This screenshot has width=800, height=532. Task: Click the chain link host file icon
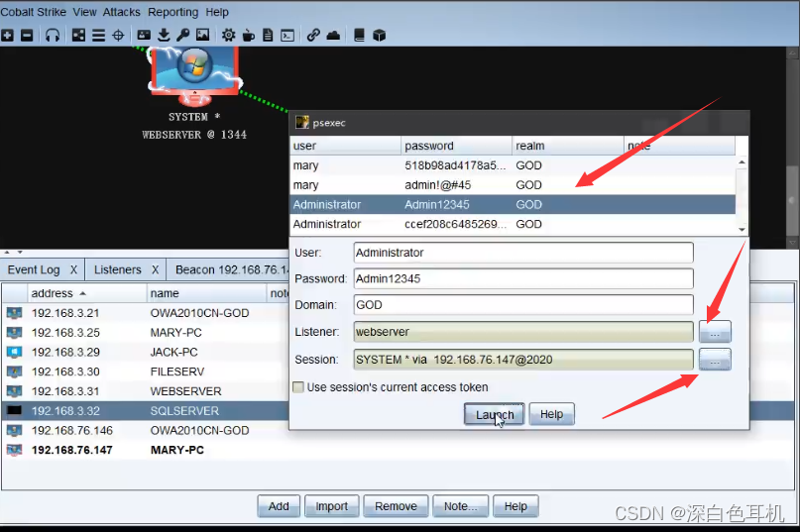313,36
